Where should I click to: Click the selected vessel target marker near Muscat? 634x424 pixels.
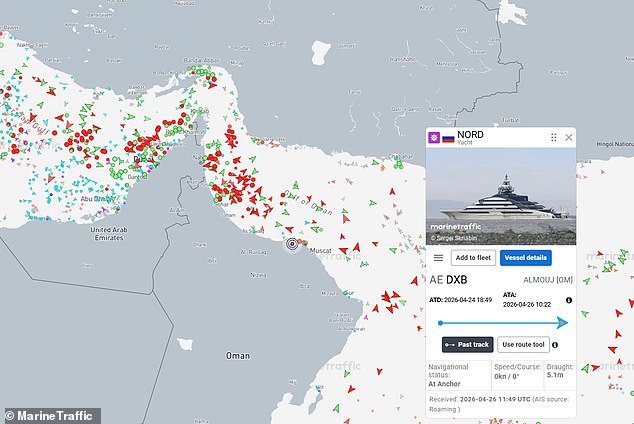[291, 243]
